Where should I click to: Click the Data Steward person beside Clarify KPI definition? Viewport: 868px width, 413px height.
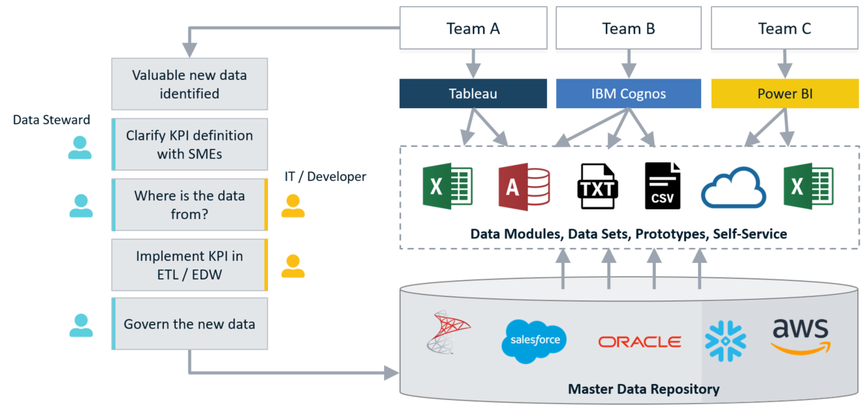point(80,148)
